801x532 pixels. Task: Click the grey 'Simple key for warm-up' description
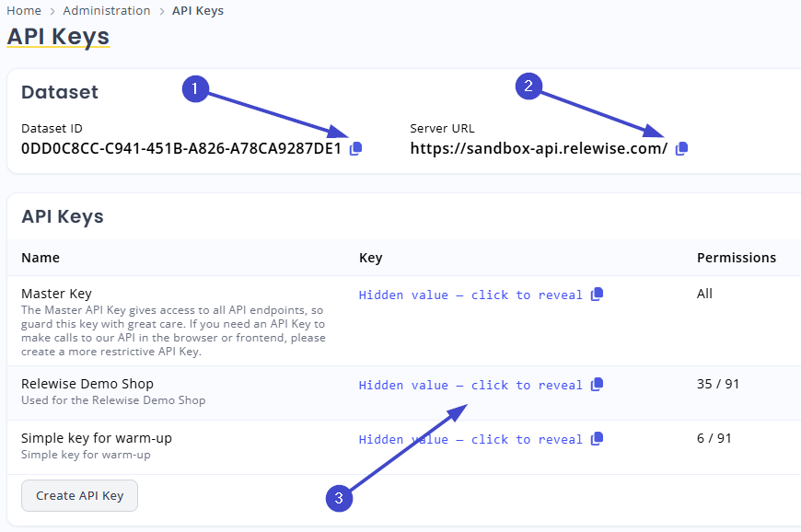pos(86,455)
